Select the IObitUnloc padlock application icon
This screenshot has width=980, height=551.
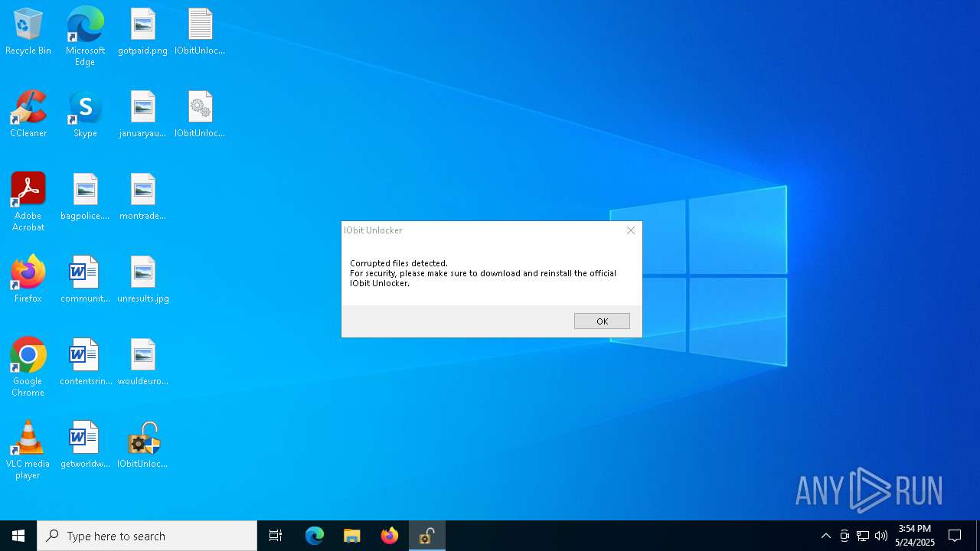(x=142, y=445)
